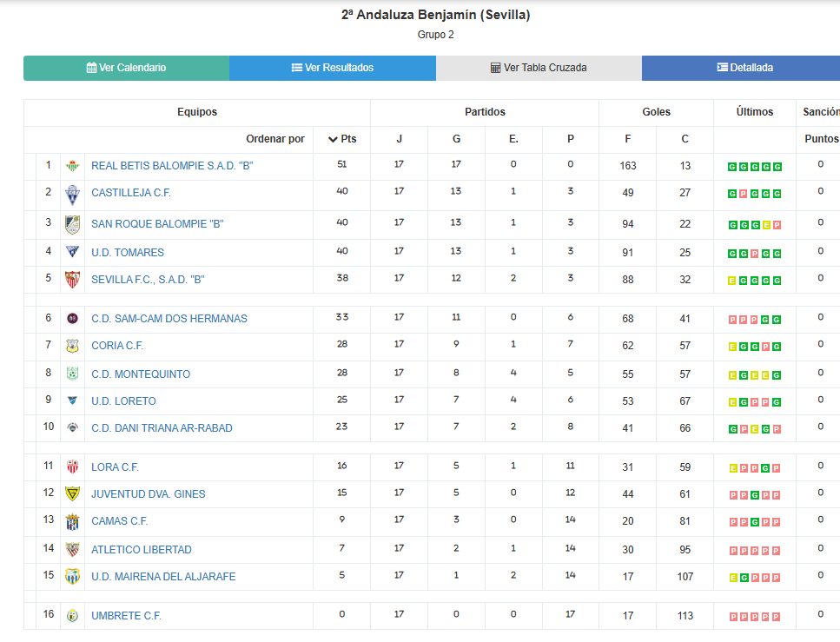Click Dani Triana Ar-Rabad's yellow E result badge

754,428
